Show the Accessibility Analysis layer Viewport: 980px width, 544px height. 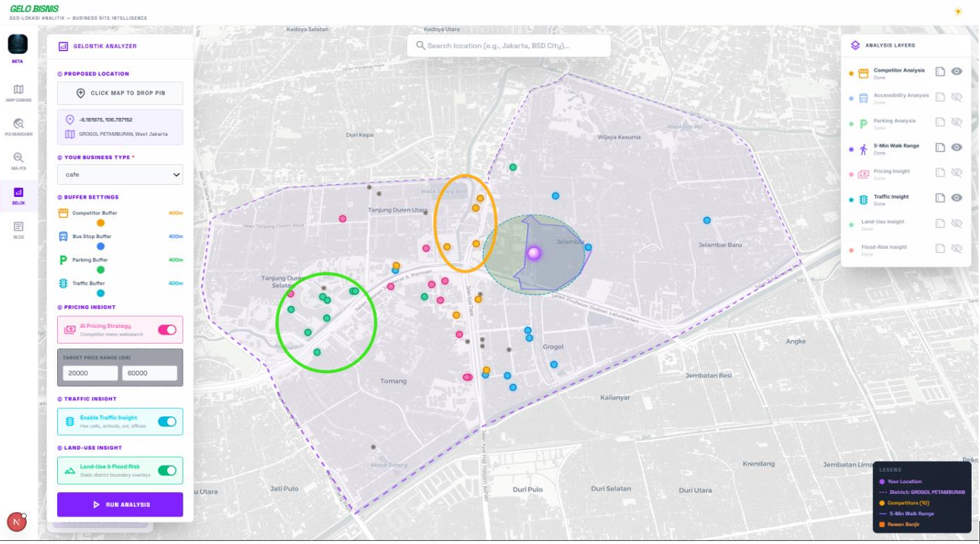[956, 97]
